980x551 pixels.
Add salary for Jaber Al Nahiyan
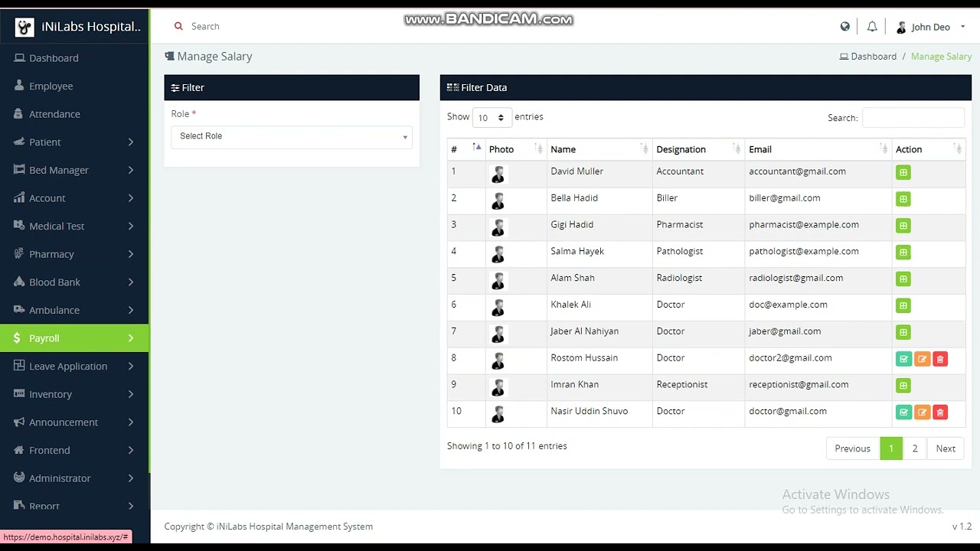coord(903,332)
